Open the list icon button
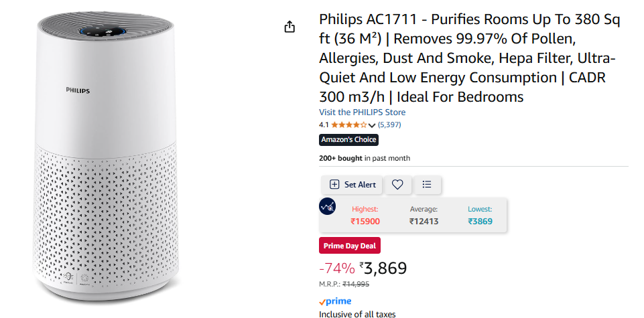644x318 pixels. 427,185
